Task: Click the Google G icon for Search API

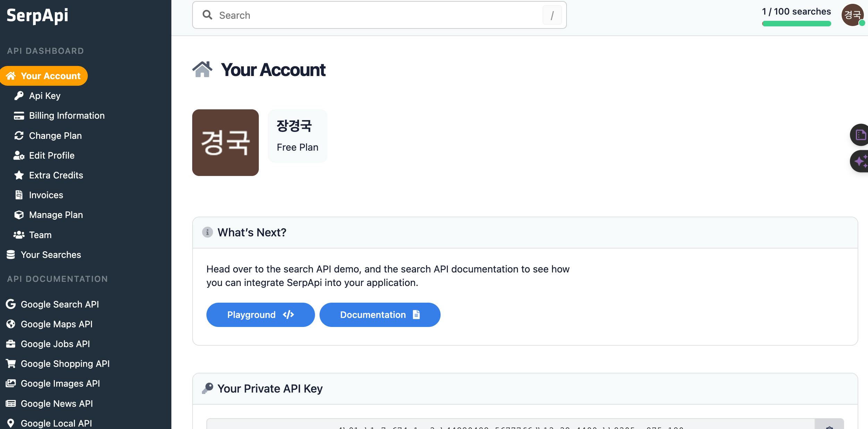Action: (11, 304)
